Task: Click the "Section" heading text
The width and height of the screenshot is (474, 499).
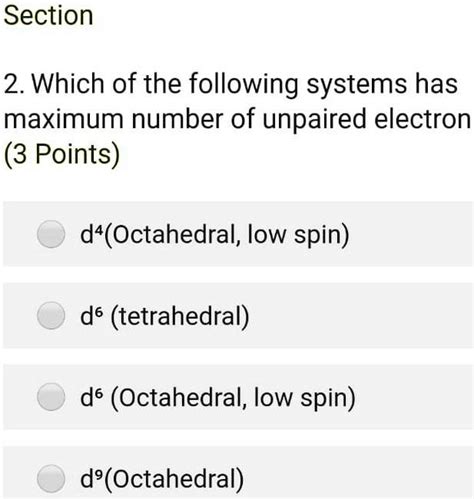Action: (48, 15)
